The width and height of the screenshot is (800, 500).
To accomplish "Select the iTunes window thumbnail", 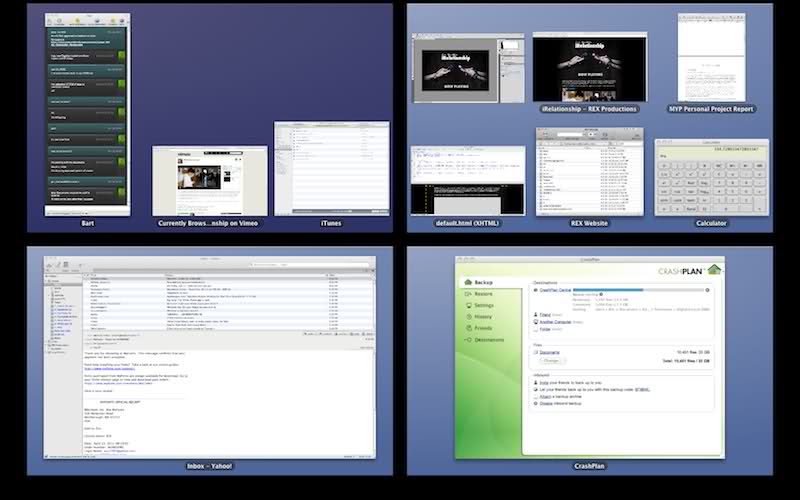I will (332, 168).
